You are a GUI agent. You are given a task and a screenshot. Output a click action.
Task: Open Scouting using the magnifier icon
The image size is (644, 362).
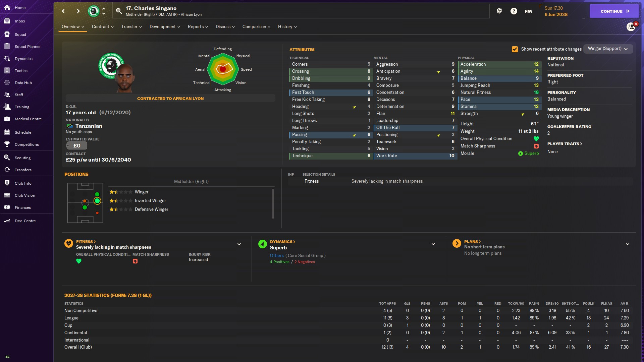[x=7, y=158]
